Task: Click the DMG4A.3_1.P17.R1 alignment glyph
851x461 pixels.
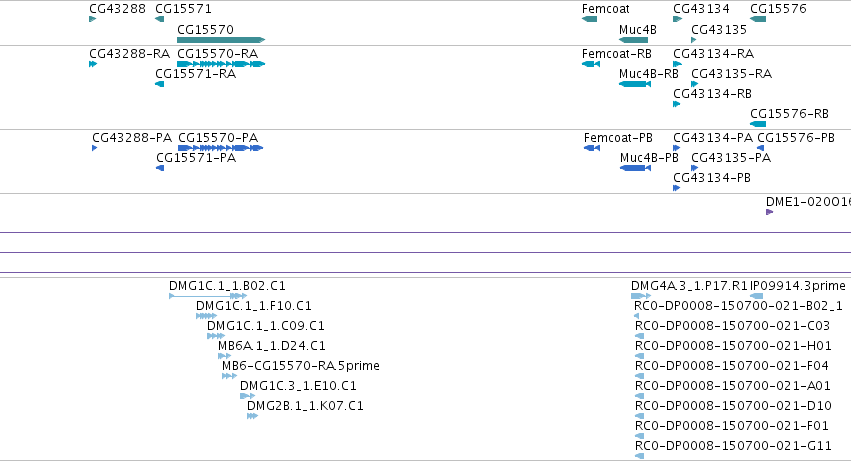Action: 641,296
